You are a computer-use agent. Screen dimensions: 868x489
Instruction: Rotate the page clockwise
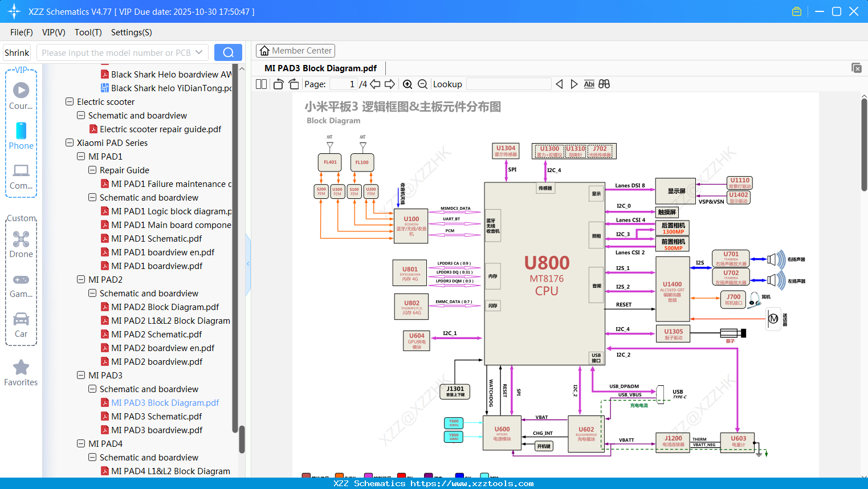tap(293, 84)
